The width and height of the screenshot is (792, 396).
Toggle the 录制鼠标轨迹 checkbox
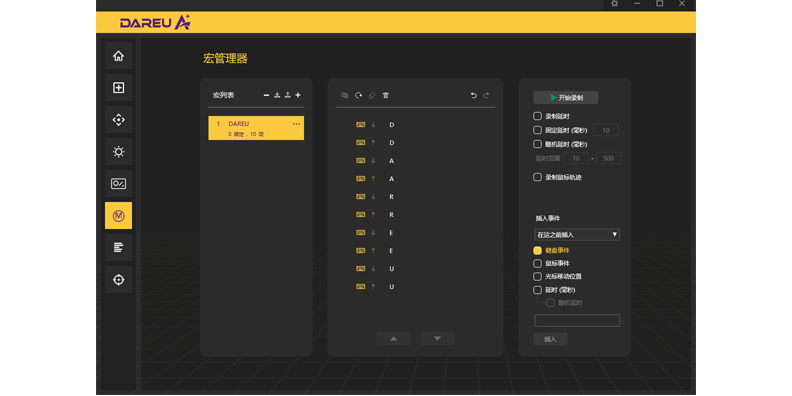tap(537, 177)
